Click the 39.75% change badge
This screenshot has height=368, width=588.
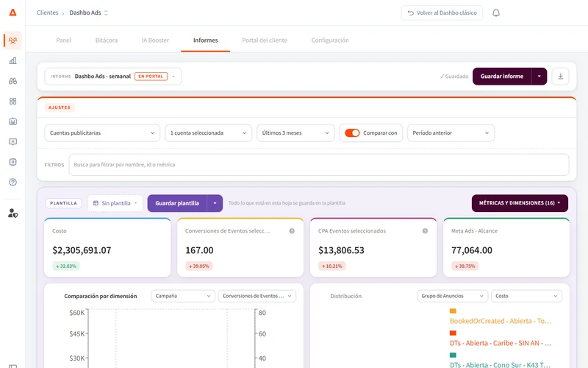pos(465,266)
